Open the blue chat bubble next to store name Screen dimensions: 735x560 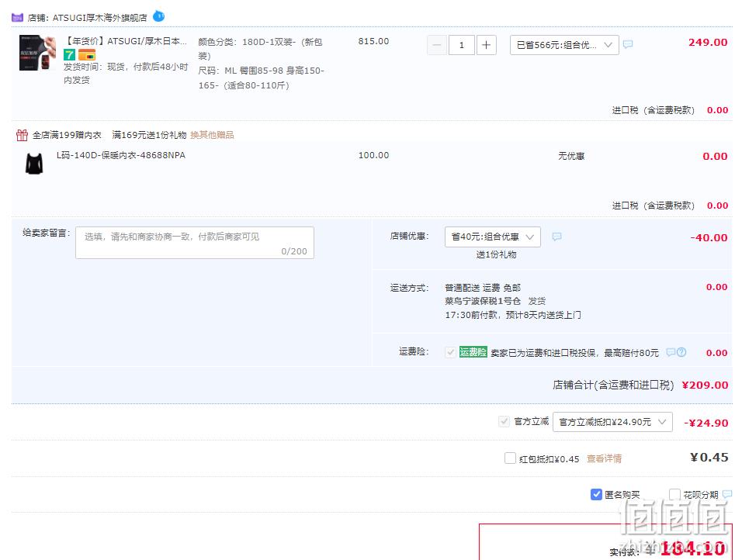coord(159,16)
